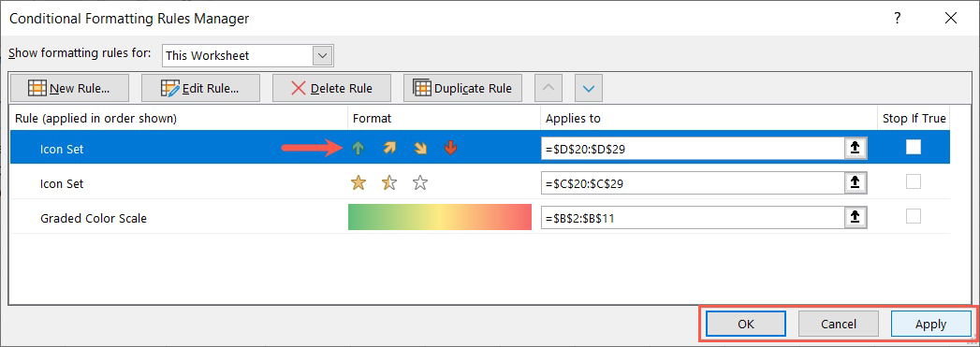Image resolution: width=980 pixels, height=347 pixels.
Task: Click the half-filled star icon
Action: 389,183
